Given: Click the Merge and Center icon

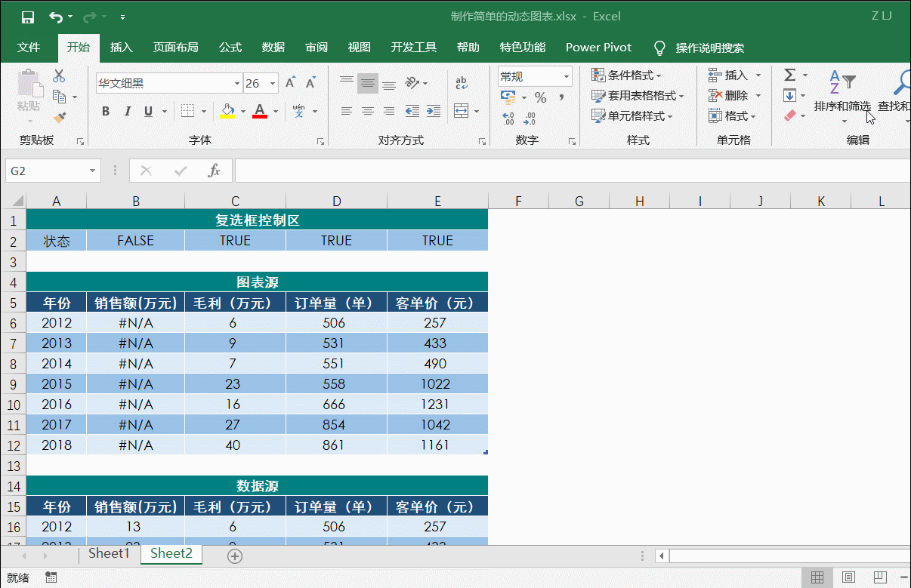Looking at the screenshot, I should [462, 112].
